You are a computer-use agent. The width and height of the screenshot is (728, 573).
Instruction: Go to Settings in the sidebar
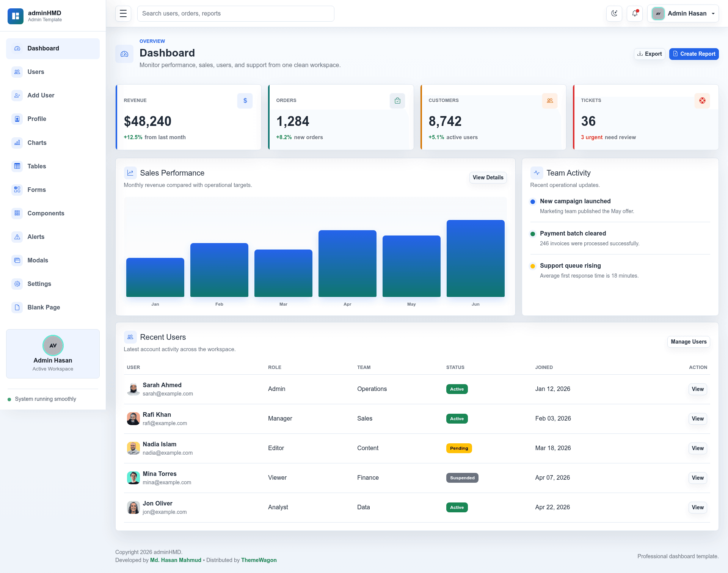point(53,284)
